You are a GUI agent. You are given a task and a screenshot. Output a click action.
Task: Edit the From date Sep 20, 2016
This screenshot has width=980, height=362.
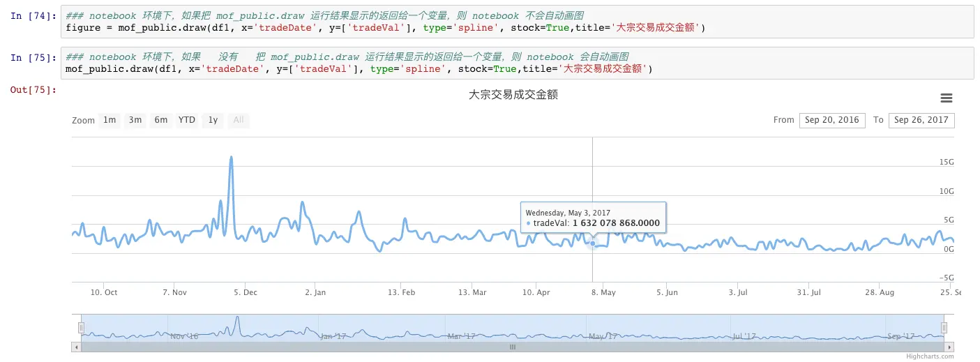coord(832,120)
